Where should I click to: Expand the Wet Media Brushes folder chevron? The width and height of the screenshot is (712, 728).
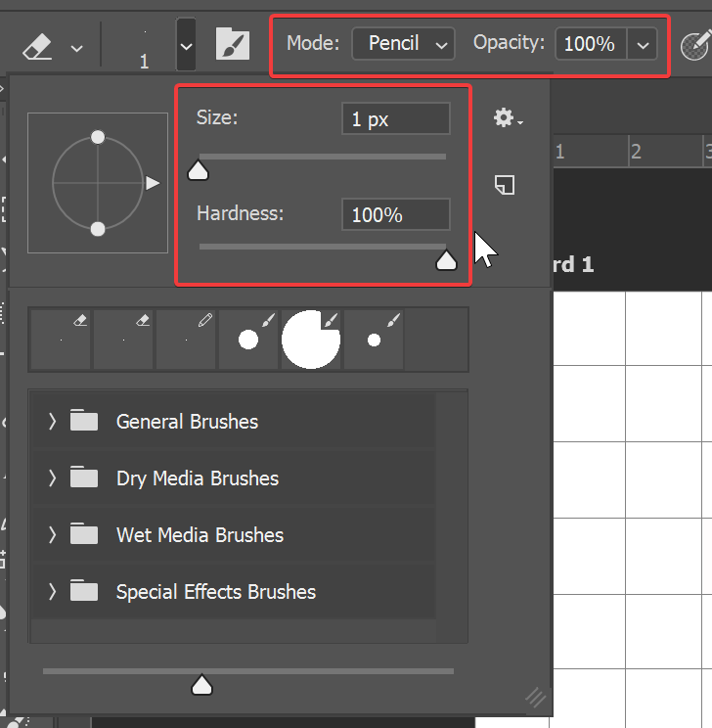point(53,535)
